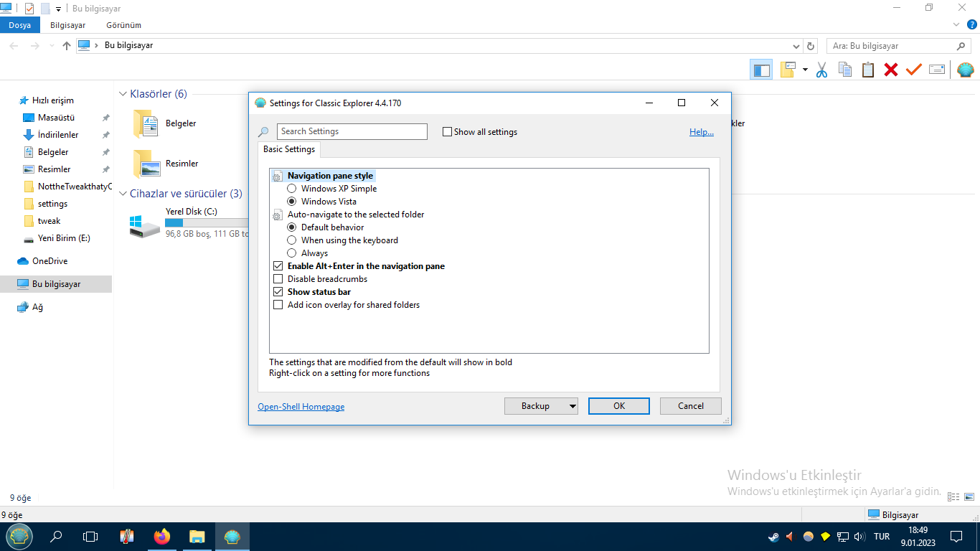The image size is (980, 551).
Task: Open the notification center icon
Action: [956, 536]
